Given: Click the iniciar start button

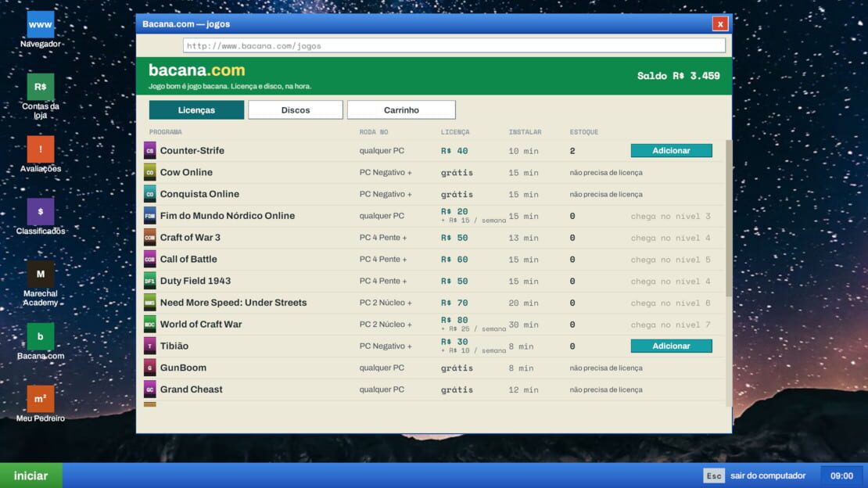Looking at the screenshot, I should click(31, 475).
